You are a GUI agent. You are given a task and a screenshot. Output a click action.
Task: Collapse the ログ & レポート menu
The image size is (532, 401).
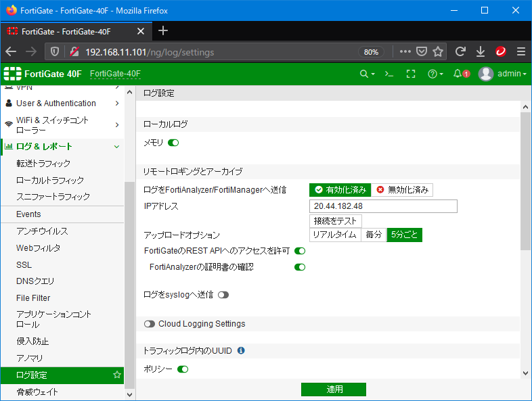62,147
